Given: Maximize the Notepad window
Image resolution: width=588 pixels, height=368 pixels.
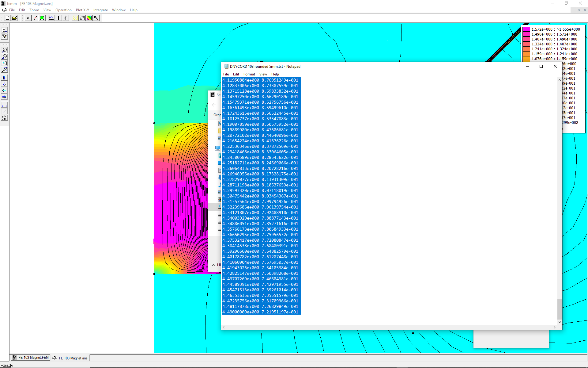Looking at the screenshot, I should click(x=541, y=66).
